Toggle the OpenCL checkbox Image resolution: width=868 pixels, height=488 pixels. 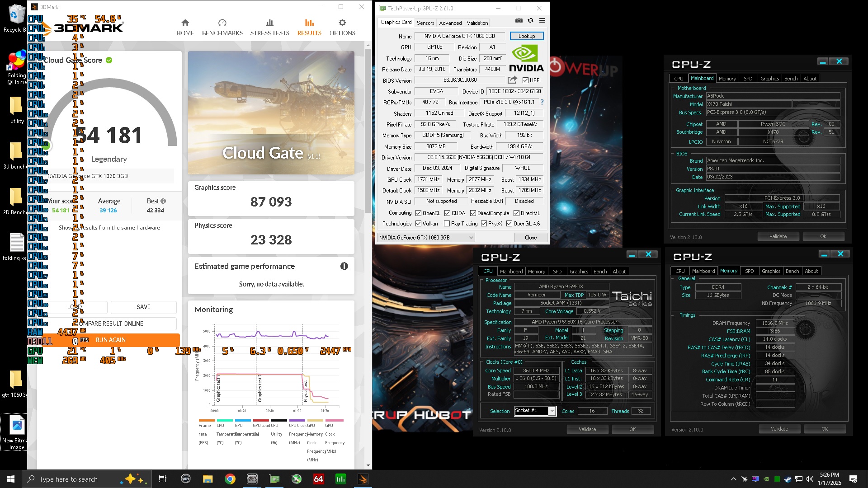coord(419,213)
